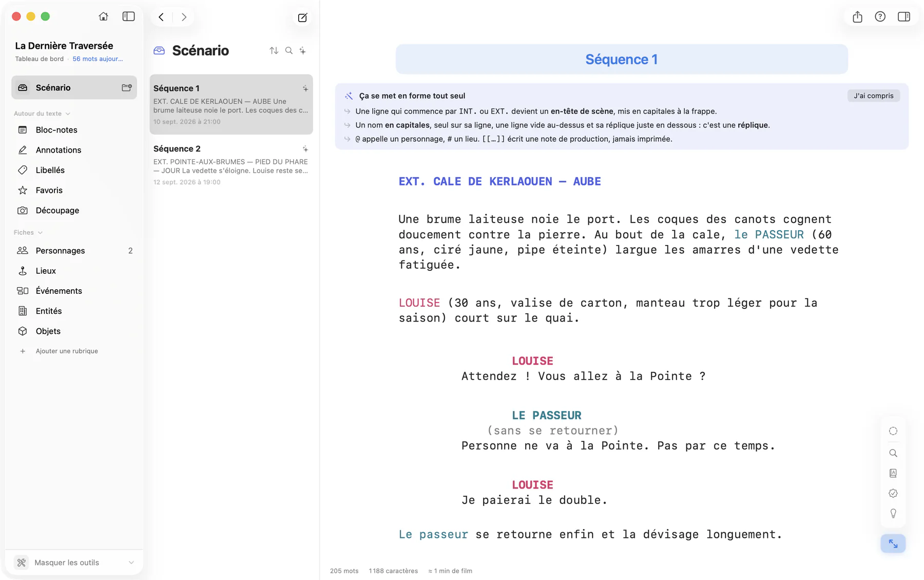
Task: Collapse the Autour du texte section
Action: pos(68,114)
